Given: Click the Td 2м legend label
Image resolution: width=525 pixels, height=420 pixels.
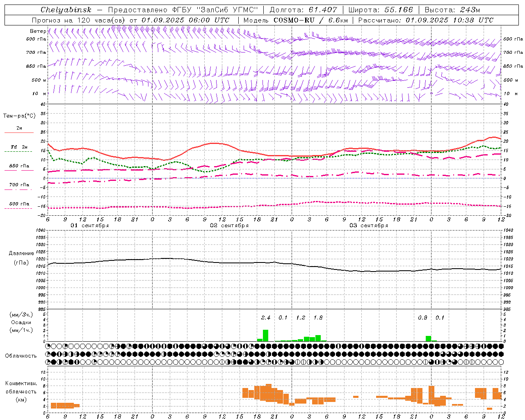Looking at the screenshot, I should pyautogui.click(x=19, y=147).
